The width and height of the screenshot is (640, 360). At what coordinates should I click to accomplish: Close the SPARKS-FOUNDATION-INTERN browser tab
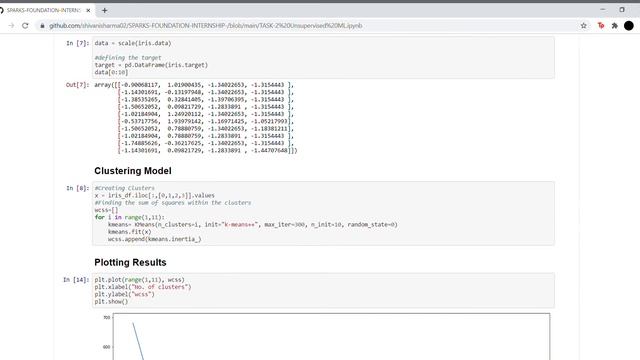(x=88, y=11)
